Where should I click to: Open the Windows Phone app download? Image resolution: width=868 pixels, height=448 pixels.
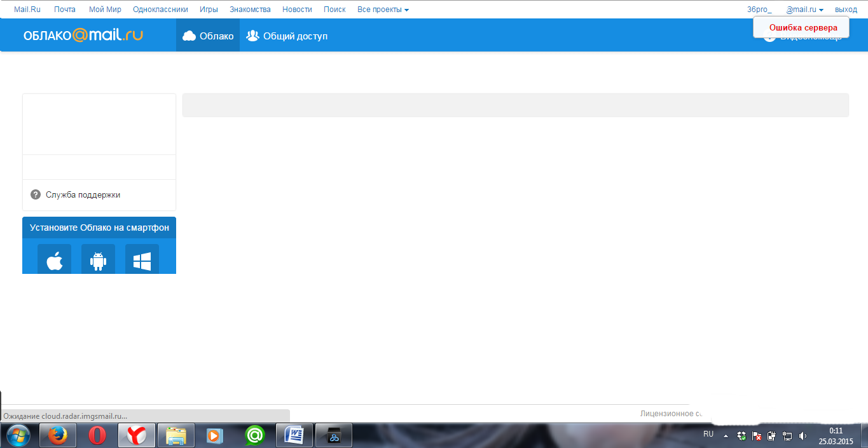142,261
